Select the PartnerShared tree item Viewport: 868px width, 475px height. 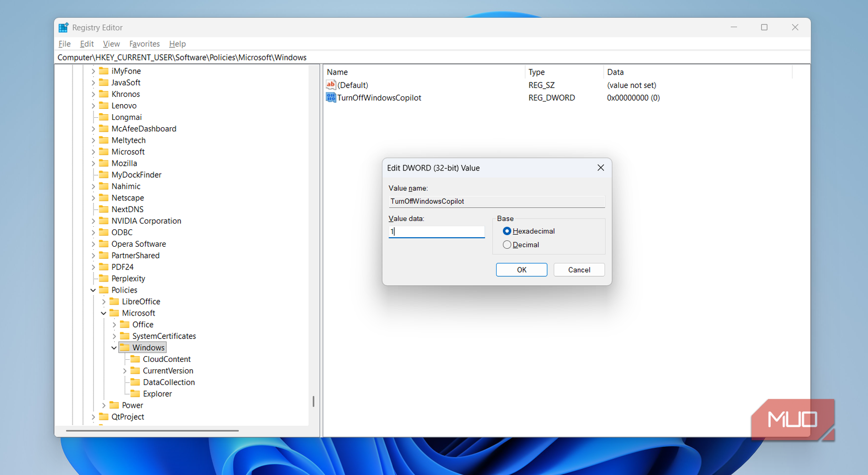[x=136, y=256]
